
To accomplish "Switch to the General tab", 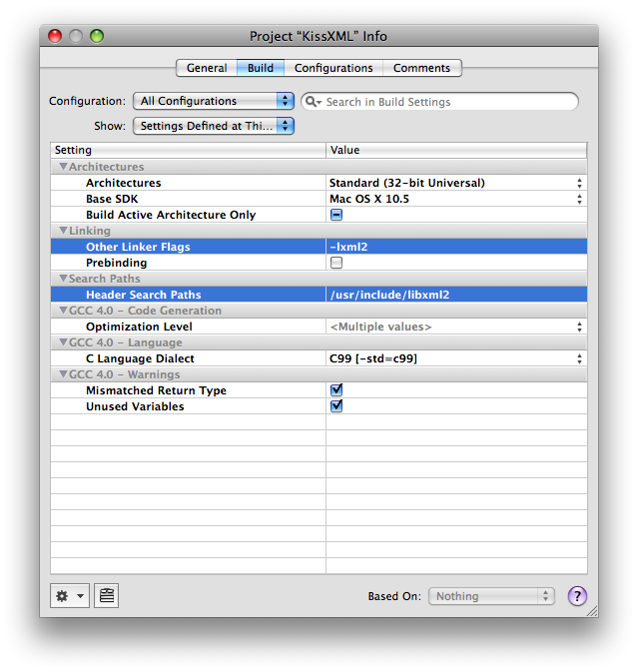I will point(207,68).
